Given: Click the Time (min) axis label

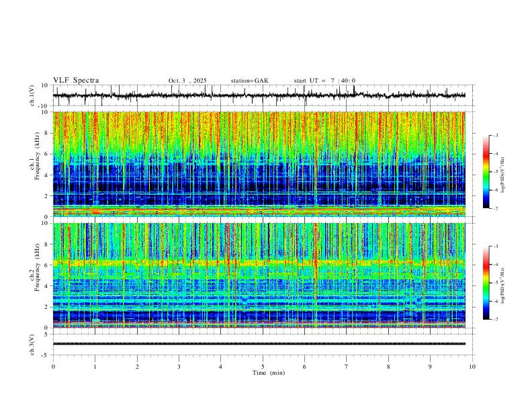Looking at the screenshot, I should (x=269, y=373).
